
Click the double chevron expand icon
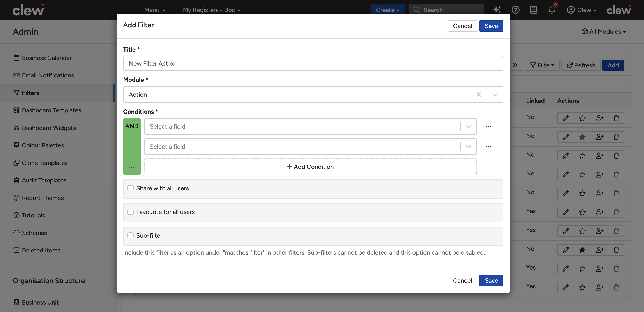515,65
